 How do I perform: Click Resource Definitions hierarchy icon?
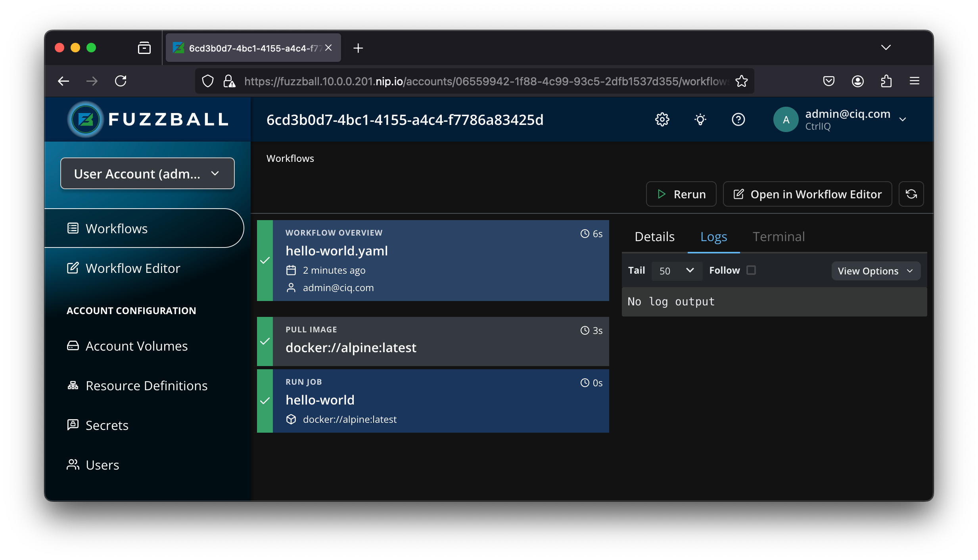pyautogui.click(x=73, y=385)
